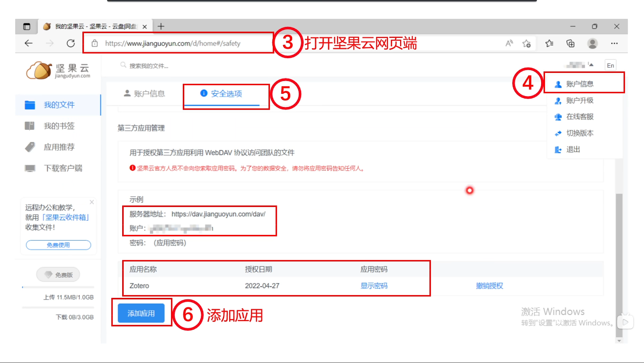Switch to the 安全选项 tab
The height and width of the screenshot is (363, 644).
coord(226,94)
